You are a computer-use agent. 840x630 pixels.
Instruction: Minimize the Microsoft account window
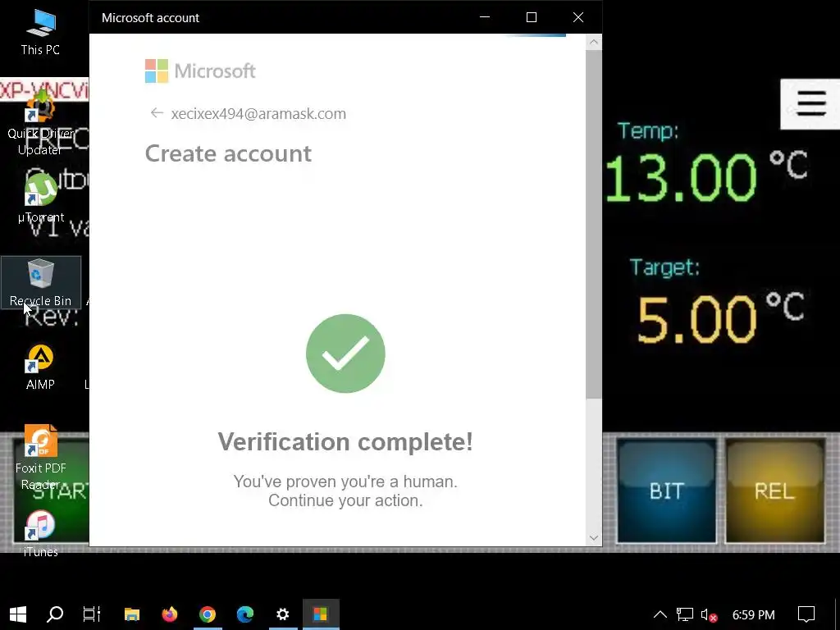(485, 17)
